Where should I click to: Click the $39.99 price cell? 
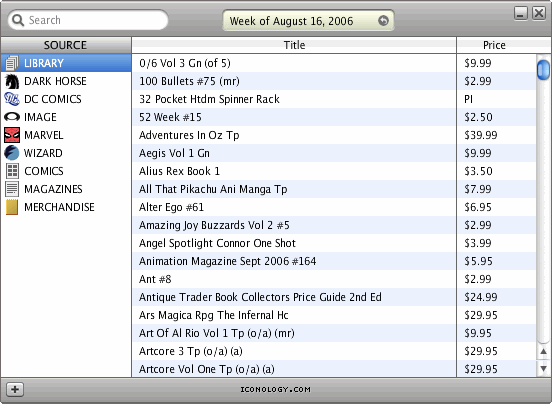[x=497, y=135]
